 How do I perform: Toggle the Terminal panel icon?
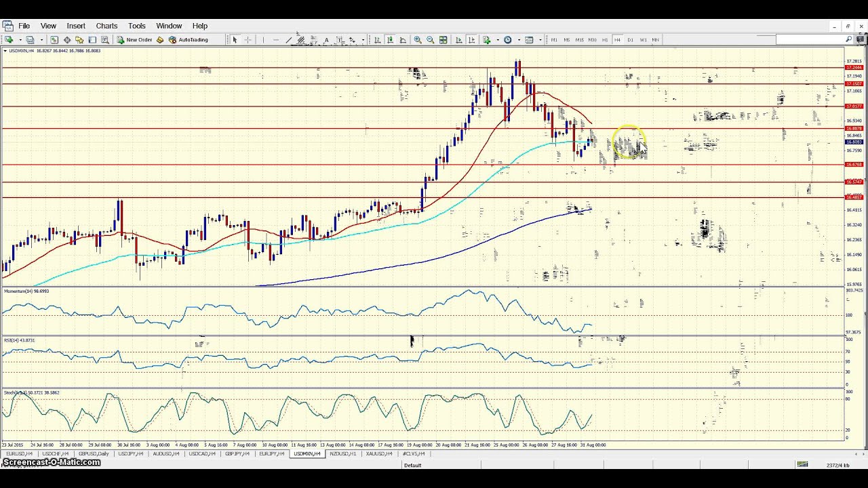tap(92, 40)
